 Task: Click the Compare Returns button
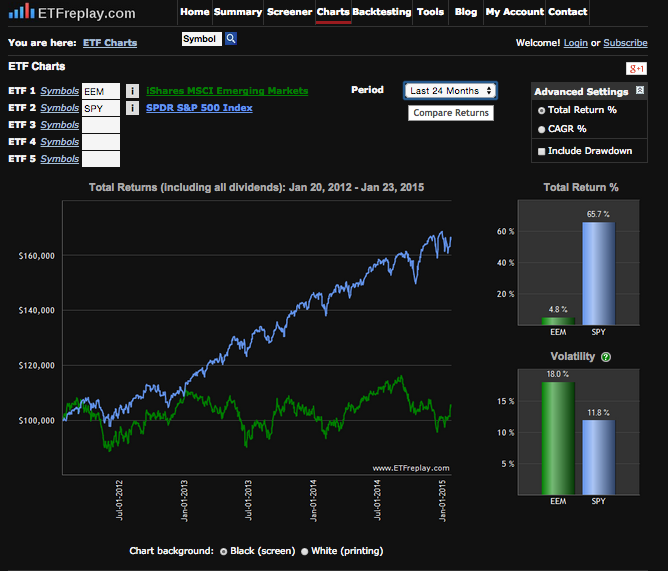[451, 113]
